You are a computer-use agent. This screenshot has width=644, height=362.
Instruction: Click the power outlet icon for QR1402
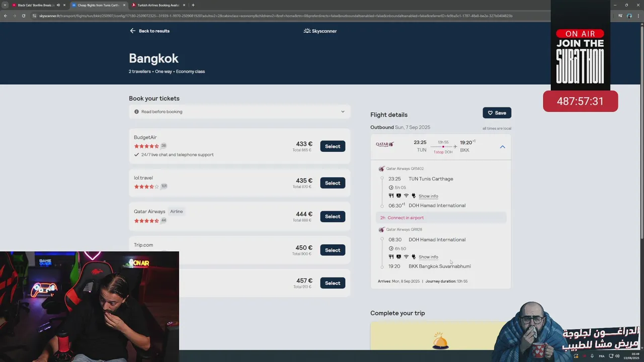click(x=414, y=196)
